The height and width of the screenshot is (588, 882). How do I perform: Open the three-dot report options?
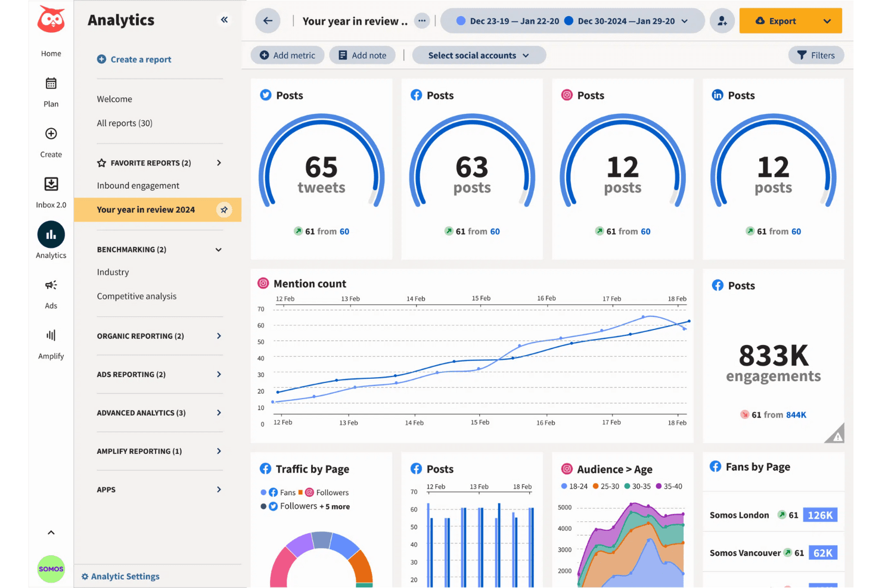pyautogui.click(x=422, y=21)
